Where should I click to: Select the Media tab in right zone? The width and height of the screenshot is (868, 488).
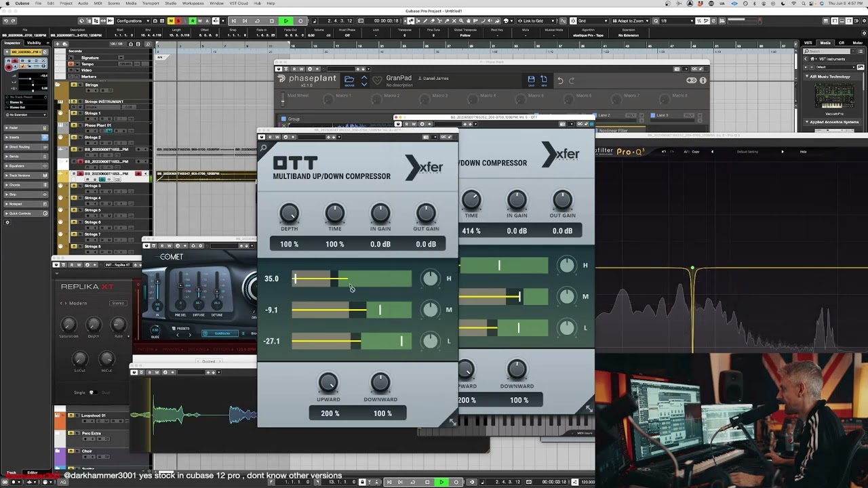pyautogui.click(x=825, y=43)
